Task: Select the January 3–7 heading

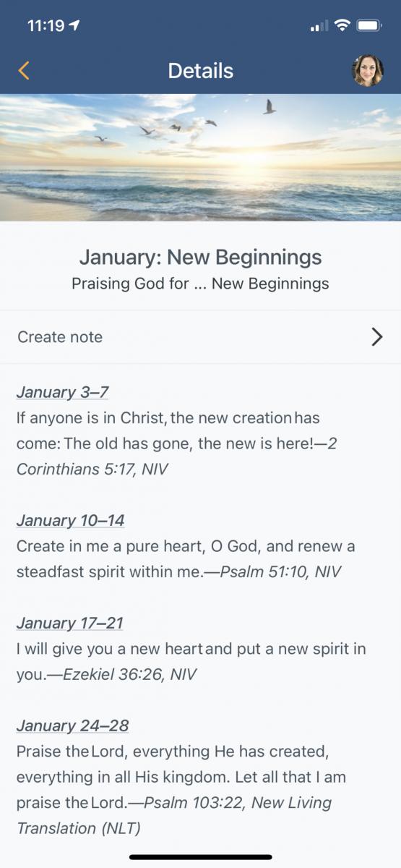Action: (x=62, y=392)
